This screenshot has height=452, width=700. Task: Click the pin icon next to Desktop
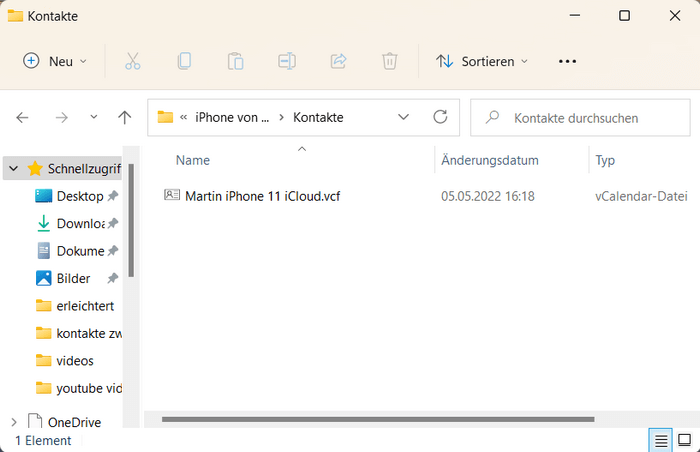(x=113, y=196)
